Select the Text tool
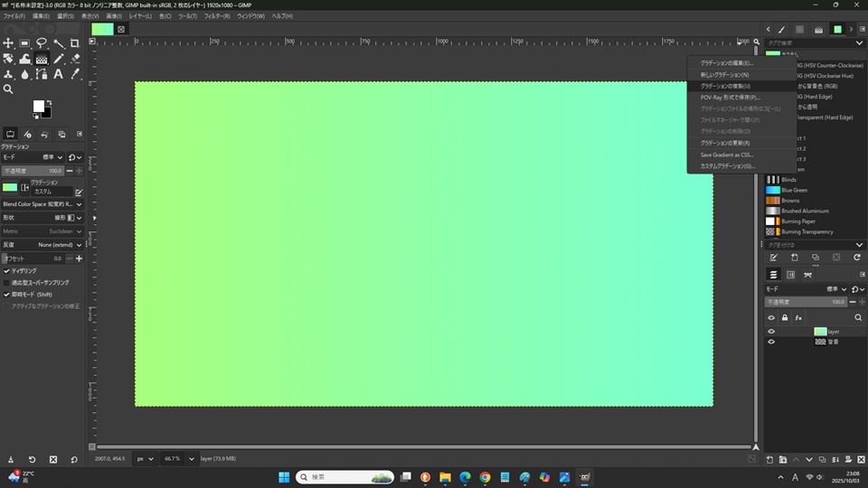The width and height of the screenshot is (868, 488). [58, 74]
